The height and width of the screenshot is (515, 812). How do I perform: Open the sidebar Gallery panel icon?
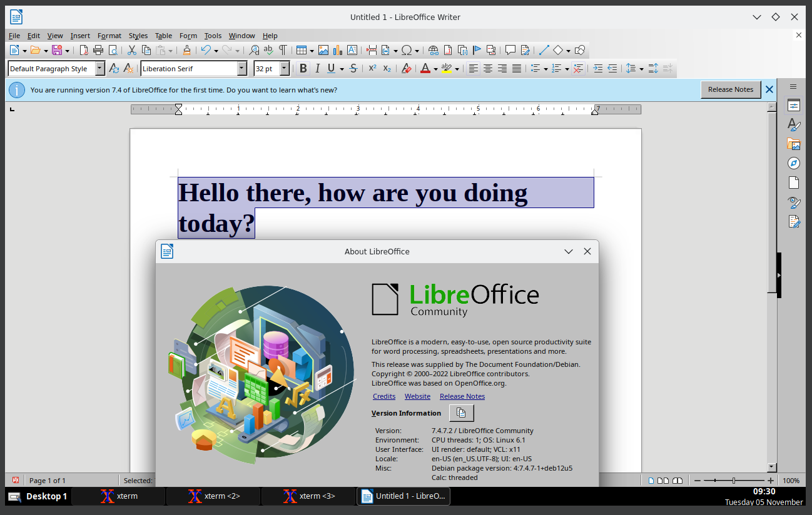click(794, 144)
